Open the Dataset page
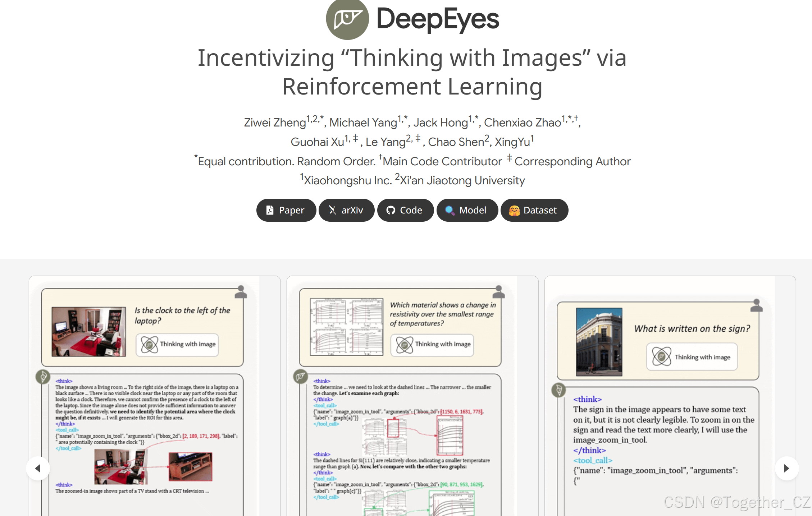The width and height of the screenshot is (812, 516). point(534,210)
